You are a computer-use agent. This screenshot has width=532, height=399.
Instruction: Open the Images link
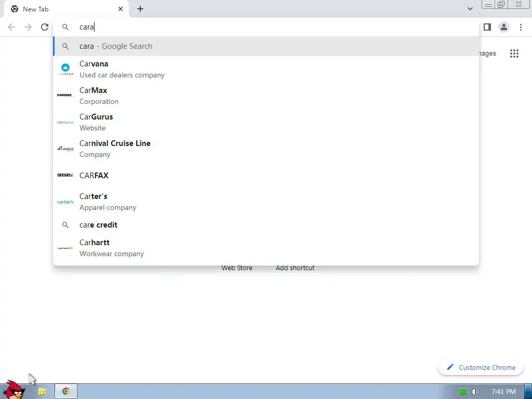coord(487,54)
